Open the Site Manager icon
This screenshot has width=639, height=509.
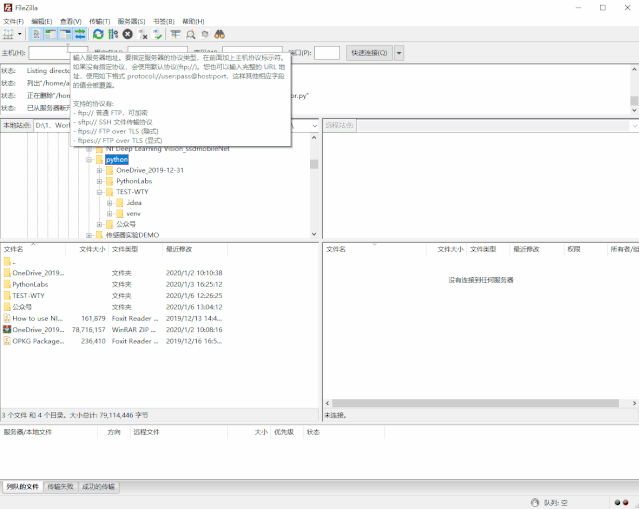[x=9, y=34]
